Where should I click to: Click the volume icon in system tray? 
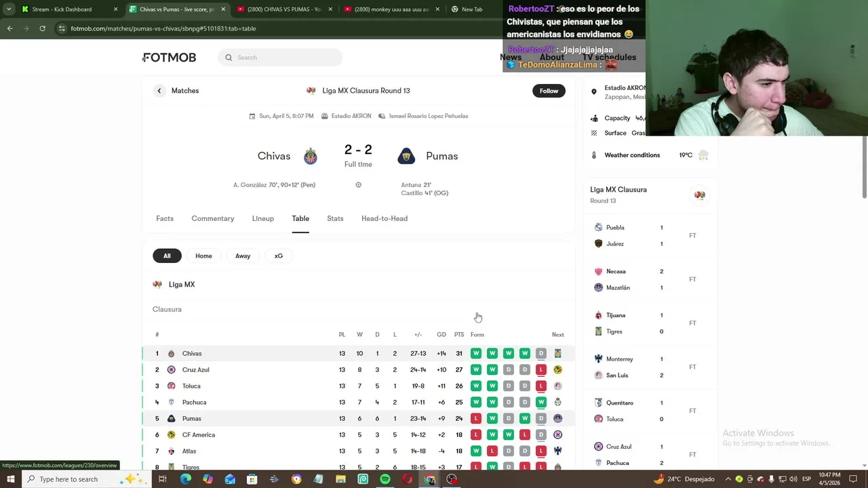click(x=793, y=479)
